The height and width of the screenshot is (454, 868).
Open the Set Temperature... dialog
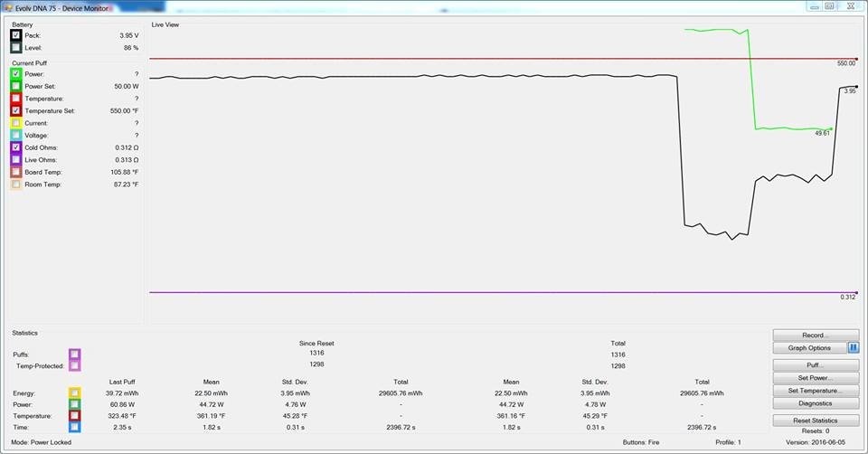point(816,391)
